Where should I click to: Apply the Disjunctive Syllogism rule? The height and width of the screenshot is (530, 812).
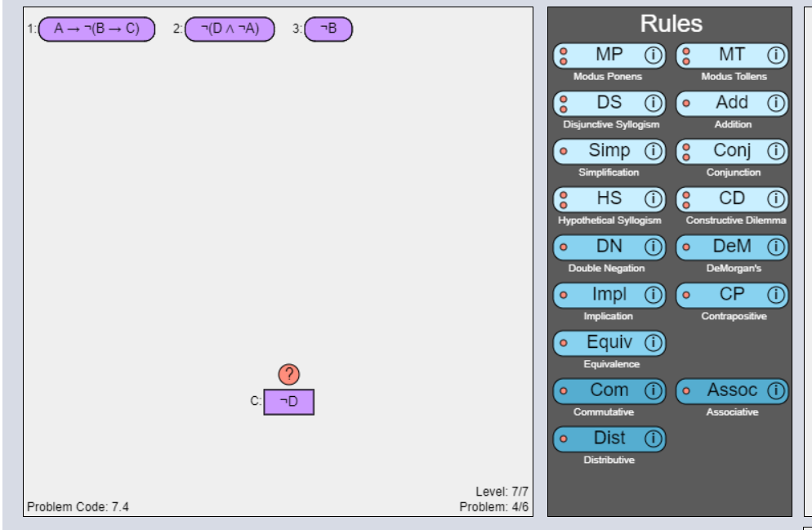[x=609, y=104]
